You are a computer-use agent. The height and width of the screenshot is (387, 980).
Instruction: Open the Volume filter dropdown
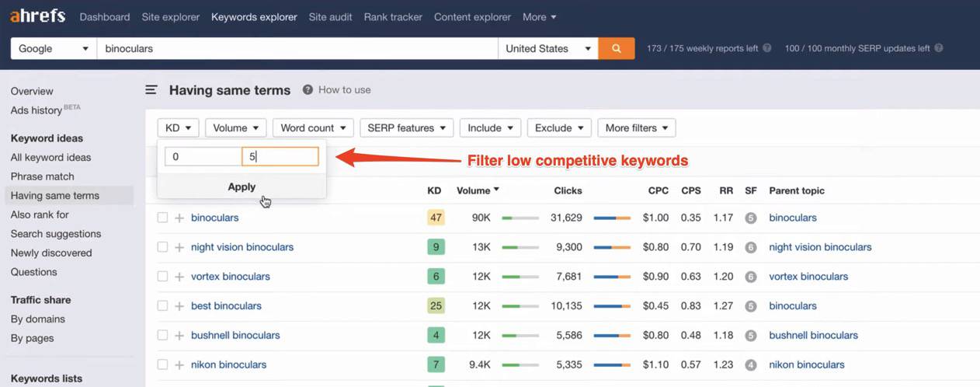click(236, 128)
